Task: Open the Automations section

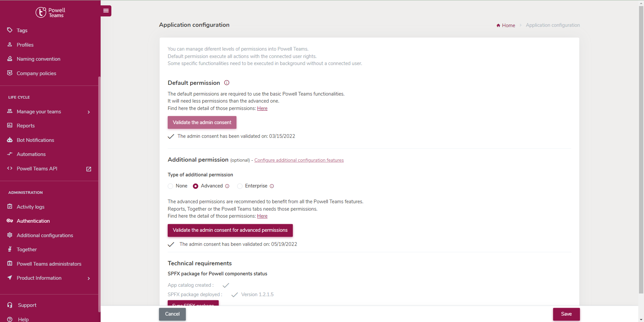Action: point(31,154)
